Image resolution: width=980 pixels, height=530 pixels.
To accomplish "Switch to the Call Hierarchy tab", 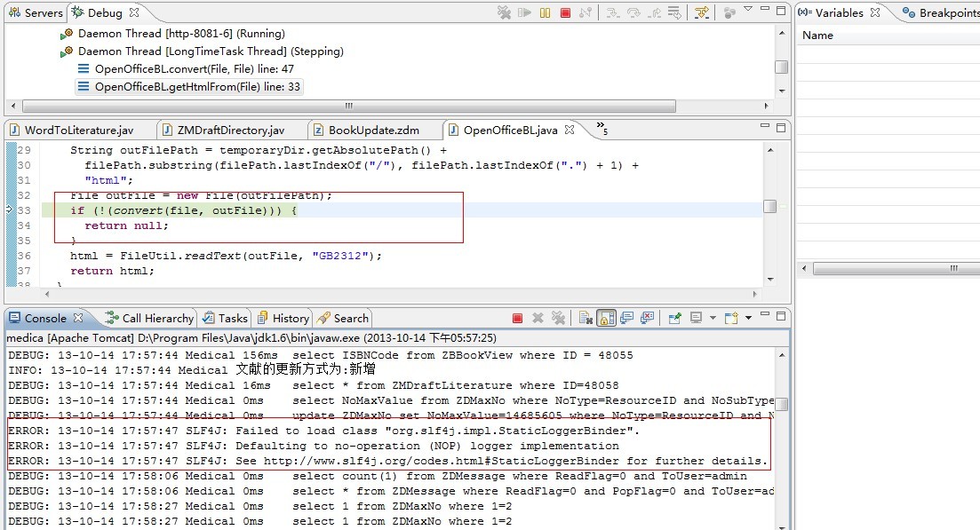I will pos(149,318).
